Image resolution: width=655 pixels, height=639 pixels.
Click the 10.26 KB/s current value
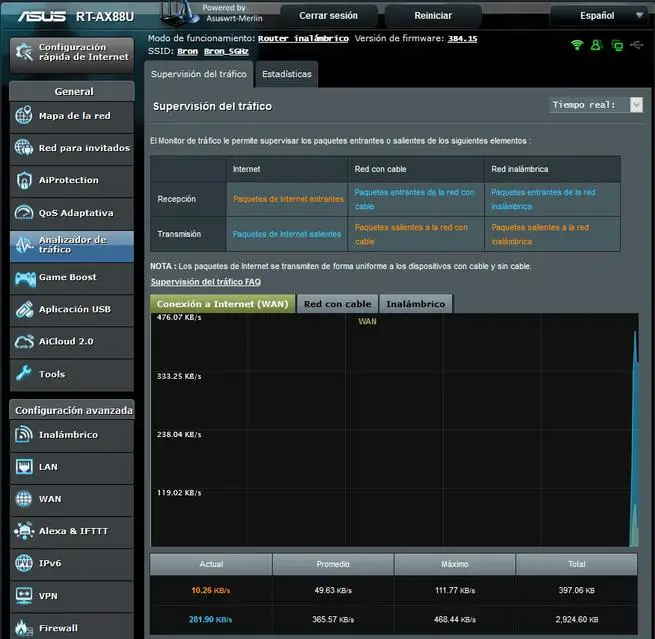coord(211,590)
